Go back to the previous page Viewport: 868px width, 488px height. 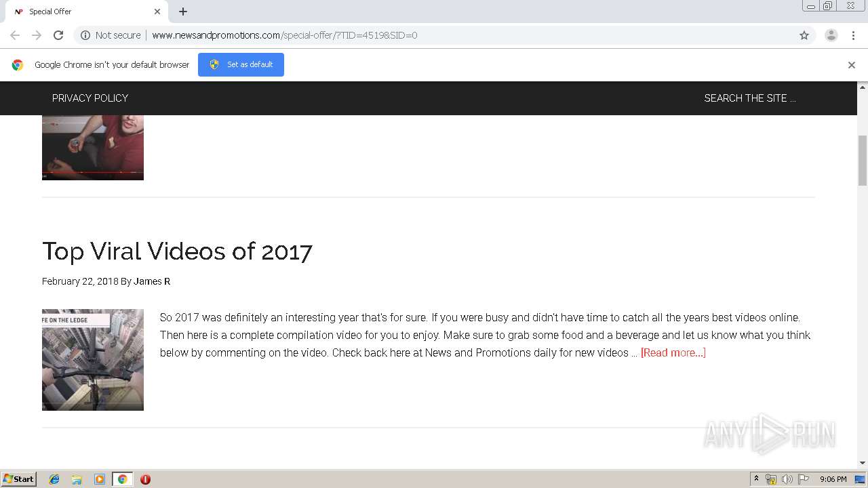pyautogui.click(x=15, y=35)
